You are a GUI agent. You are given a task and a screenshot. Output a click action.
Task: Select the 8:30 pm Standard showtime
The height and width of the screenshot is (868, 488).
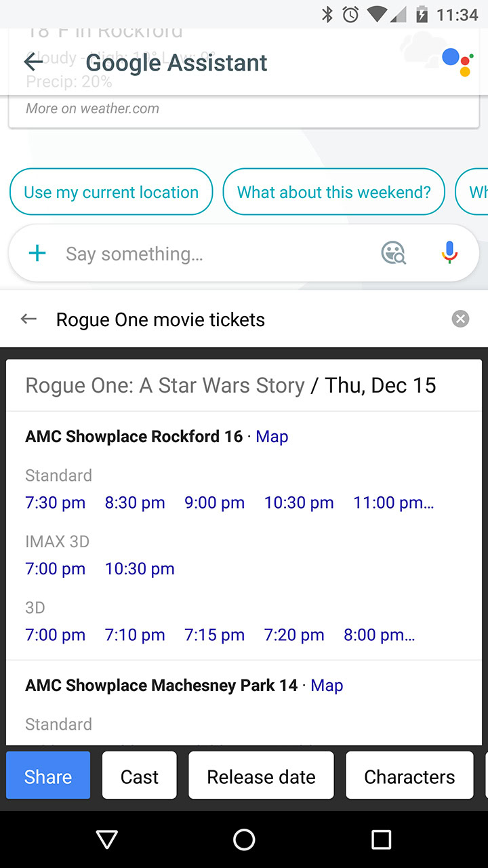tap(135, 502)
